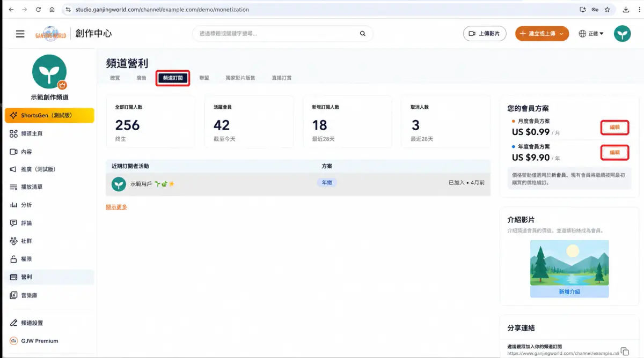Edit the 月度會員方案 monthly plan
This screenshot has height=358, width=644.
[x=614, y=128]
